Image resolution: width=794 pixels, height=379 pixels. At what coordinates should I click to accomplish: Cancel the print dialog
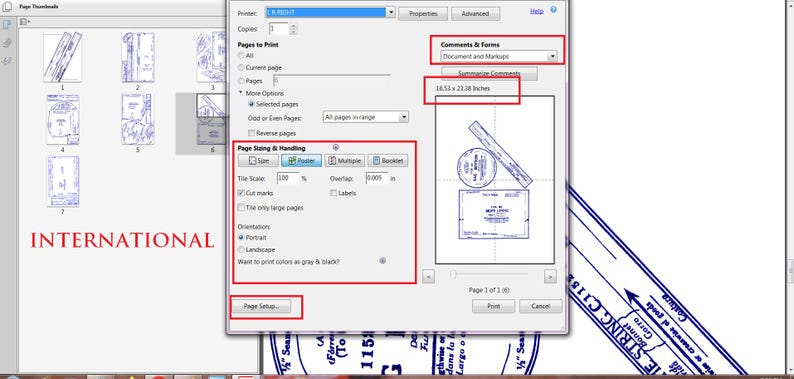[x=541, y=306]
